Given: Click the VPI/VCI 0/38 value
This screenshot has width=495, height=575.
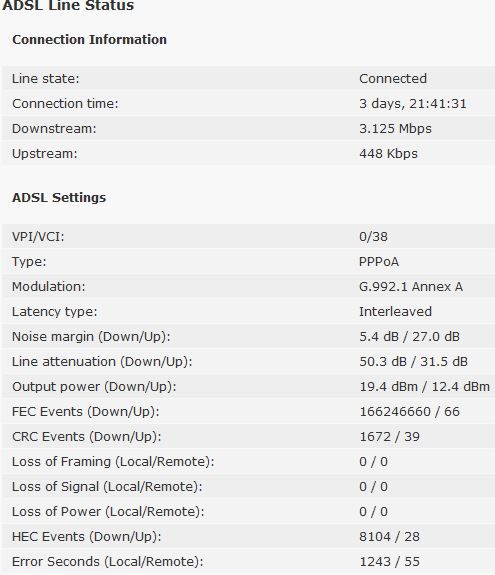Looking at the screenshot, I should click(x=373, y=237).
